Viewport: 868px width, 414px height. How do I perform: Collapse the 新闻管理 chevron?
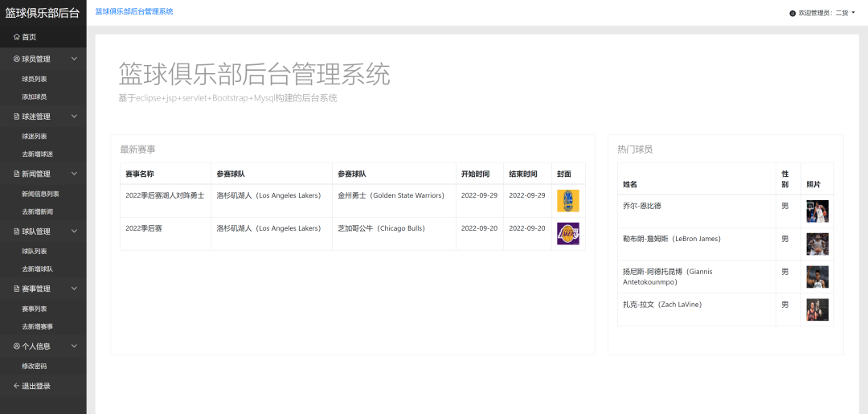(x=74, y=174)
